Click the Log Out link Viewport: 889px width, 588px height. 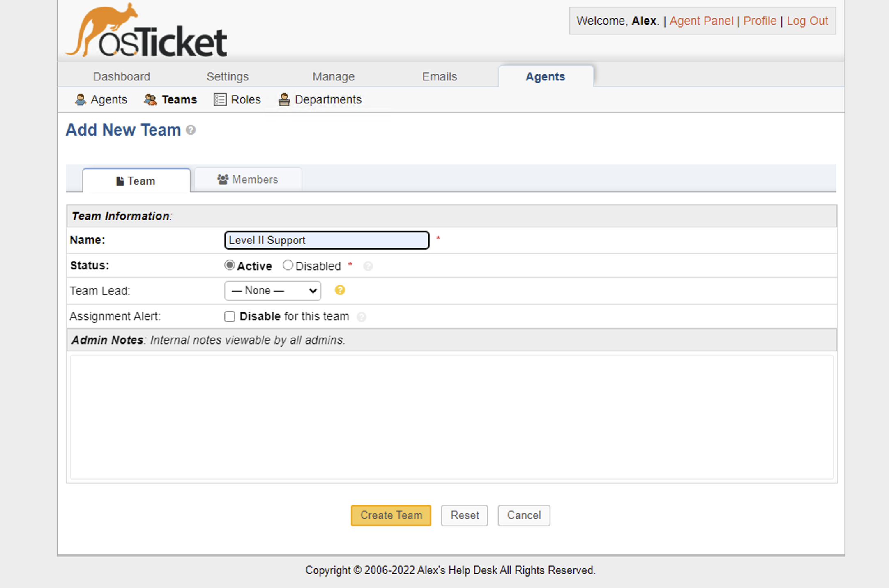[807, 21]
